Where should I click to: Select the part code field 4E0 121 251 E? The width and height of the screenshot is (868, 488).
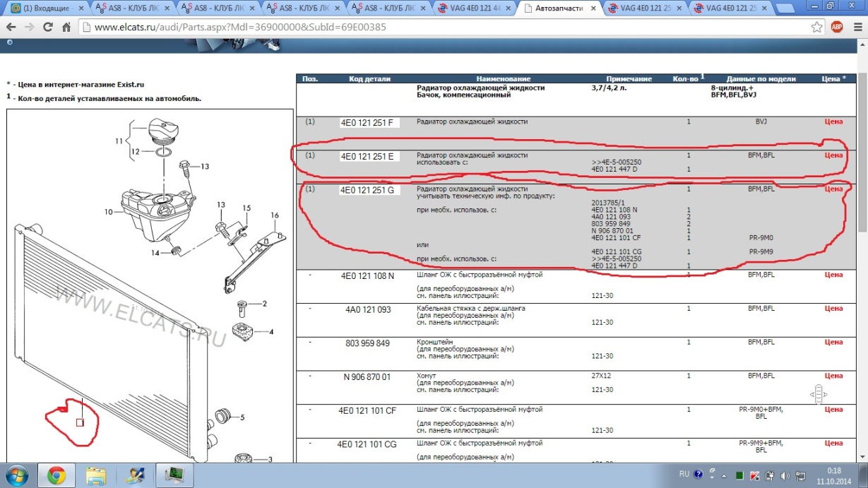point(369,156)
